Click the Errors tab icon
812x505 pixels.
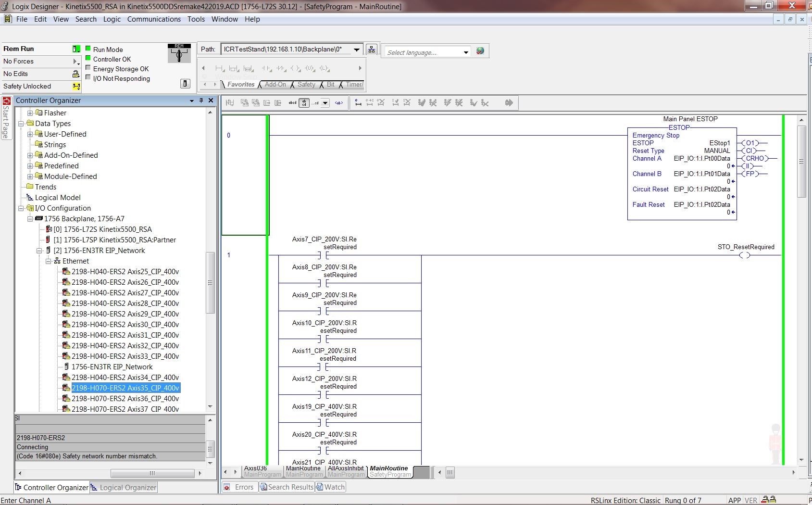(x=227, y=487)
